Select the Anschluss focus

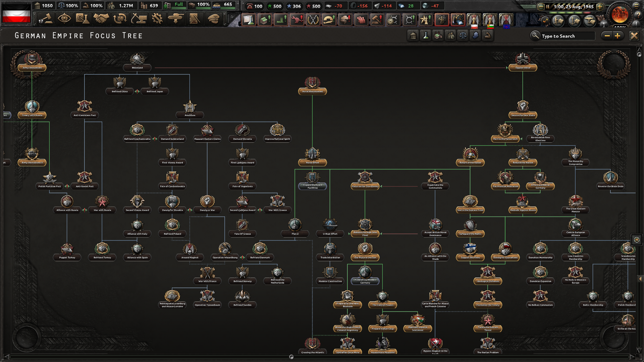[190, 110]
